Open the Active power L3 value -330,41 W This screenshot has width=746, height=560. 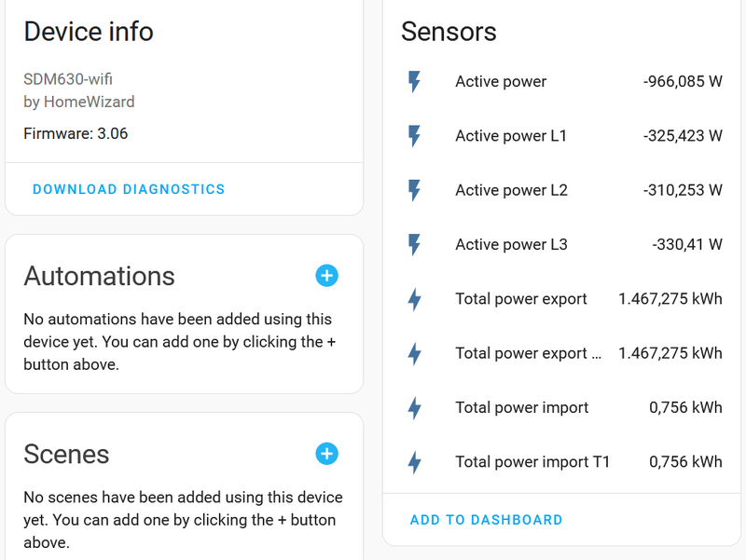(x=687, y=245)
